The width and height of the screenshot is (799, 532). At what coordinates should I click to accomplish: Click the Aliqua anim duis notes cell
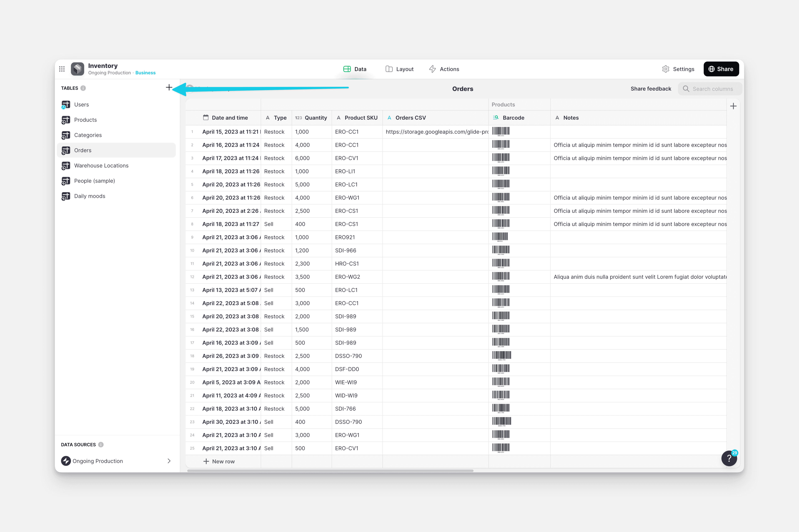638,277
